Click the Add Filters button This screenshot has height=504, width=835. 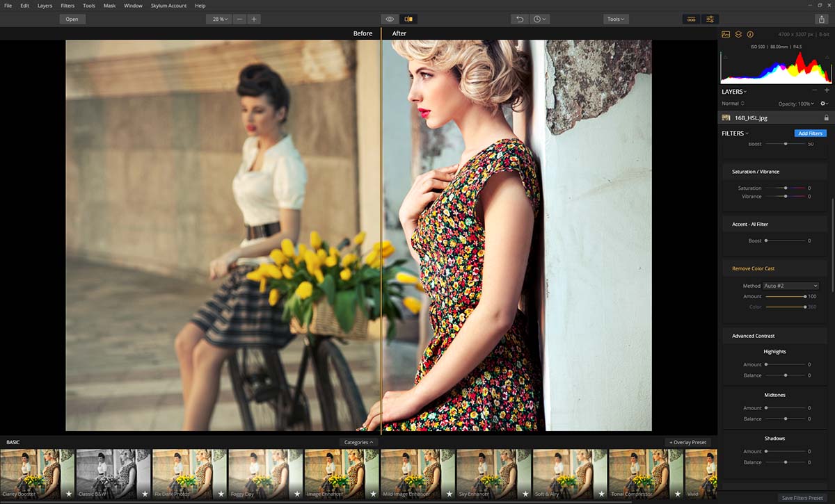pos(810,133)
